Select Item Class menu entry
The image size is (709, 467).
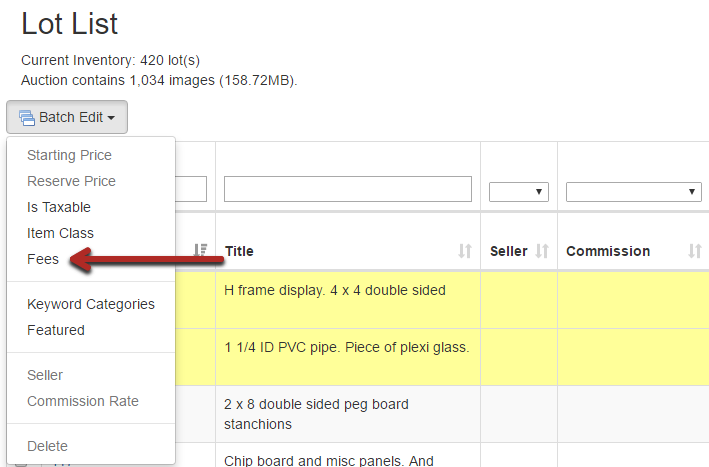(x=60, y=233)
